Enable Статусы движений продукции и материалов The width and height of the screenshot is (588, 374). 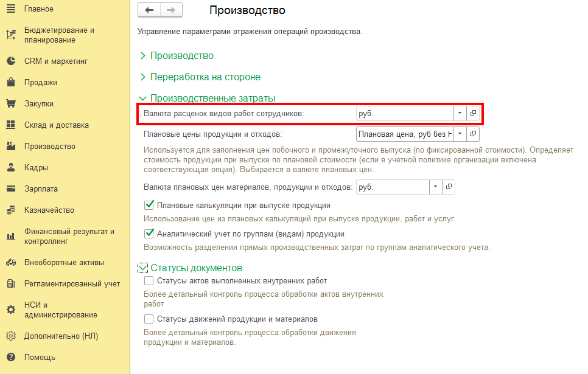(149, 319)
